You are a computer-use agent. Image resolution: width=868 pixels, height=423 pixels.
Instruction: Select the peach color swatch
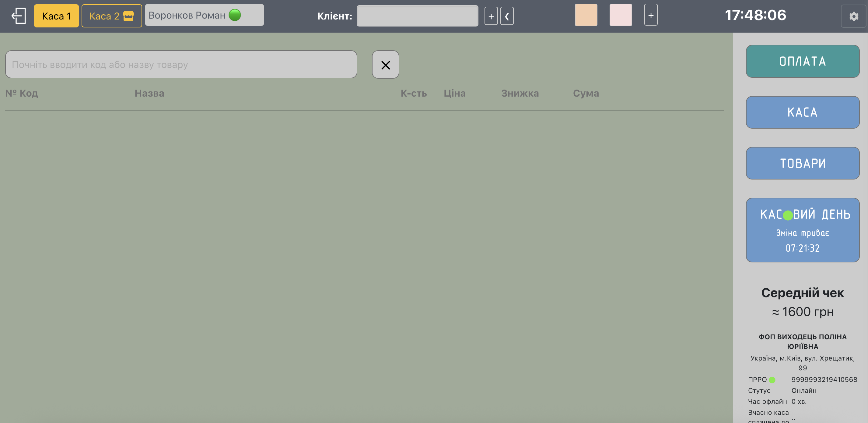[x=586, y=15]
